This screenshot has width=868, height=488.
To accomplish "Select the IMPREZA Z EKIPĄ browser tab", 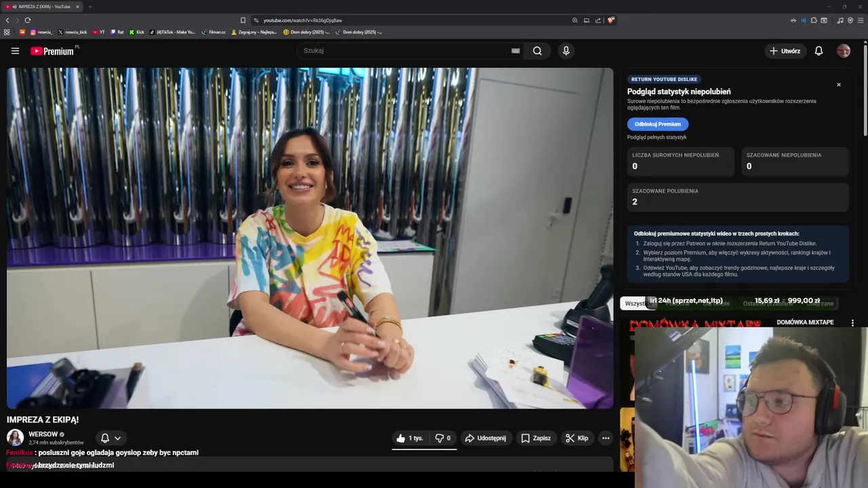I will click(42, 7).
